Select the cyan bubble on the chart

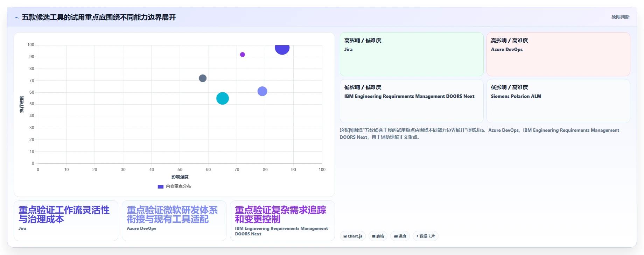coord(223,98)
